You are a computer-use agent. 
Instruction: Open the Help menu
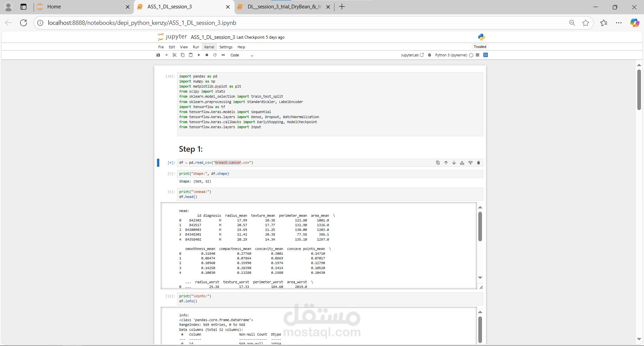tap(241, 47)
